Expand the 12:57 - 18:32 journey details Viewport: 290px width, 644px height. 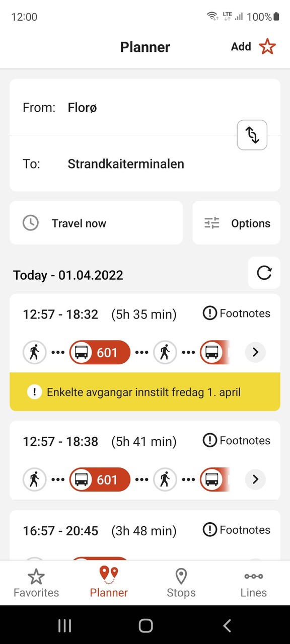(x=255, y=352)
